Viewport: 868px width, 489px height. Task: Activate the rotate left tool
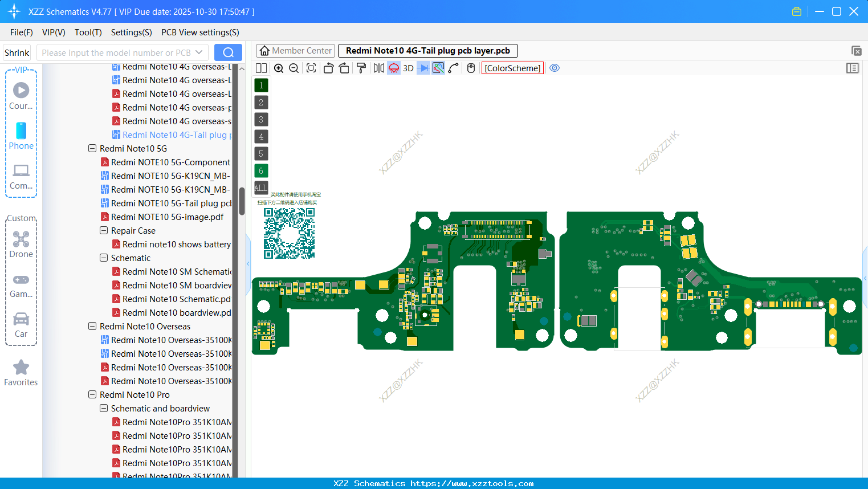tap(328, 68)
